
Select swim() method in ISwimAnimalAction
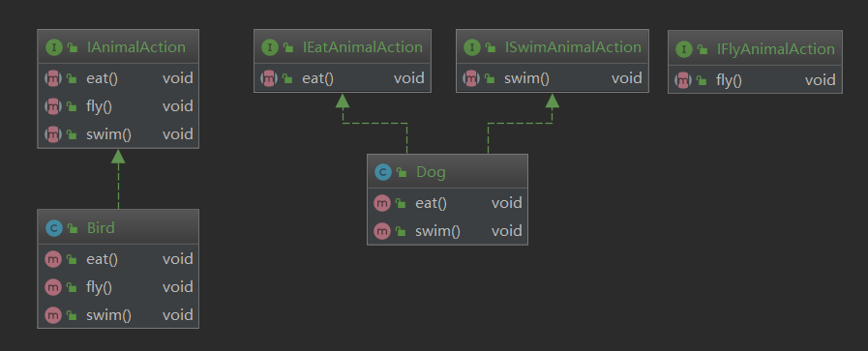point(553,78)
